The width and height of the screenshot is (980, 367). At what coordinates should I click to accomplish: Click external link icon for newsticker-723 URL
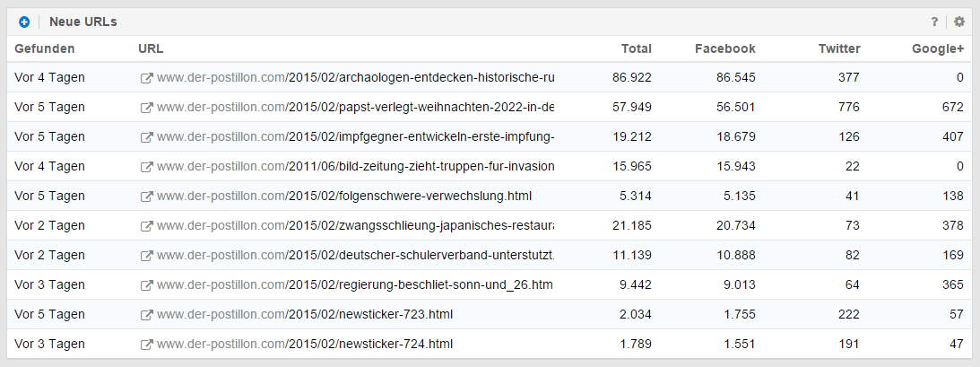coord(146,315)
